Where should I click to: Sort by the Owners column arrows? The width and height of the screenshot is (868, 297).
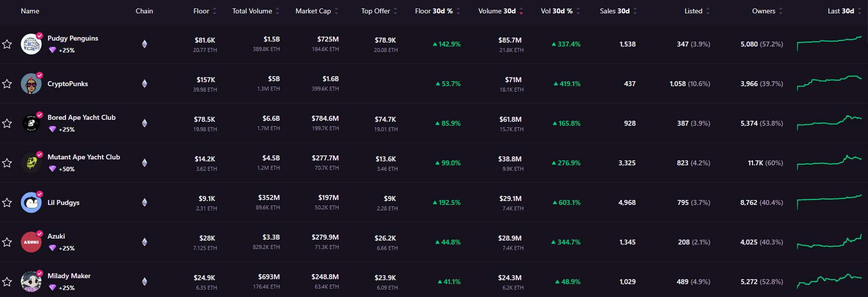pyautogui.click(x=781, y=11)
